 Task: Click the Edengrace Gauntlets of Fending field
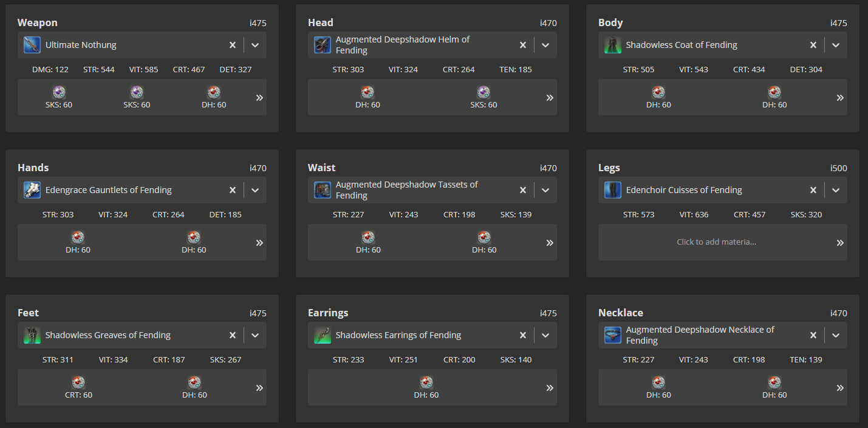coord(121,190)
